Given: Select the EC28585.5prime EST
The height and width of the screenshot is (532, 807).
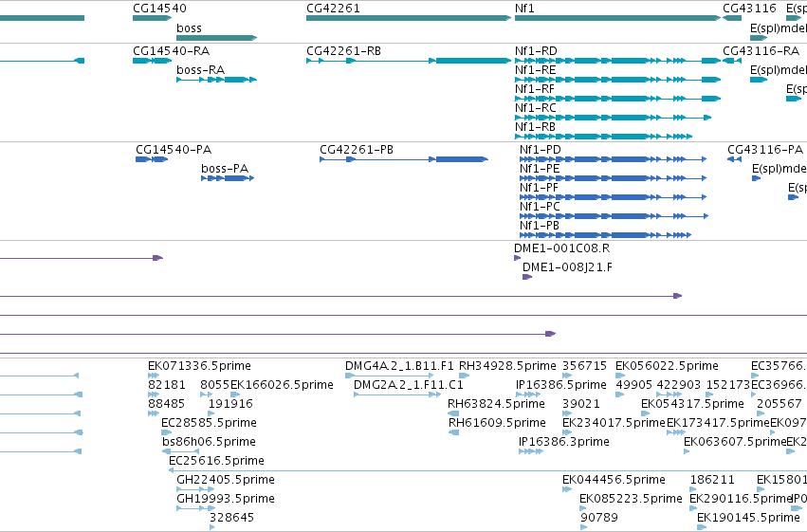Looking at the screenshot, I should click(166, 432).
